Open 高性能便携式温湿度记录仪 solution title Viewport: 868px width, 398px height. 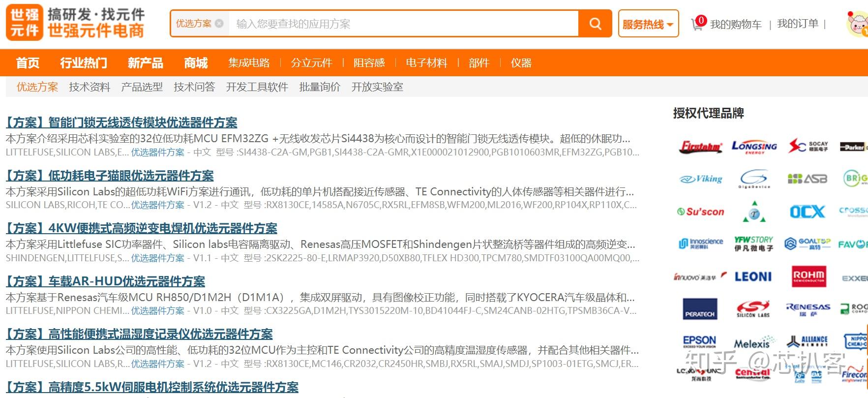139,334
